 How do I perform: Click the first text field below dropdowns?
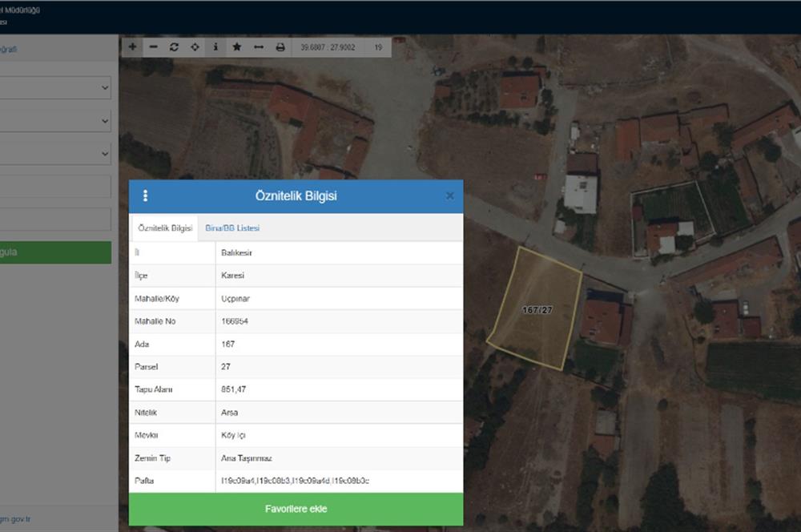point(54,187)
